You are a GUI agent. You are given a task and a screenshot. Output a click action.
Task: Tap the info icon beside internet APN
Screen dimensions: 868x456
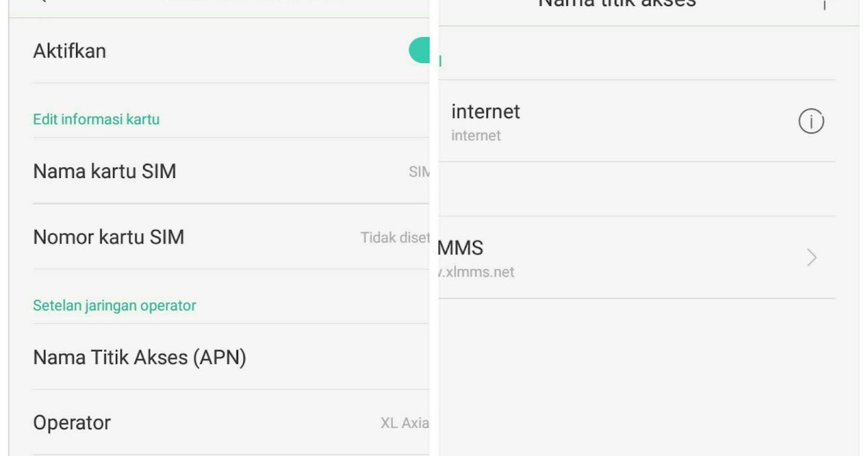(812, 122)
